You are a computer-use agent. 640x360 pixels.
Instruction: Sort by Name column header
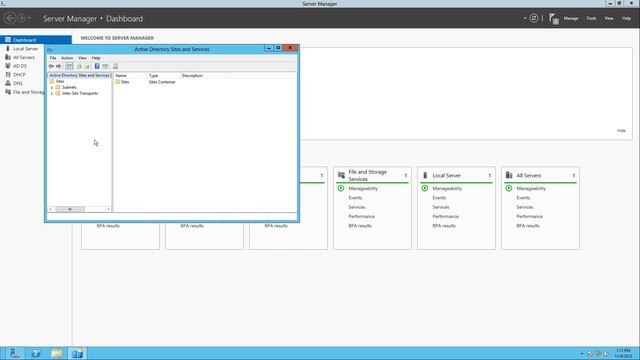point(130,76)
